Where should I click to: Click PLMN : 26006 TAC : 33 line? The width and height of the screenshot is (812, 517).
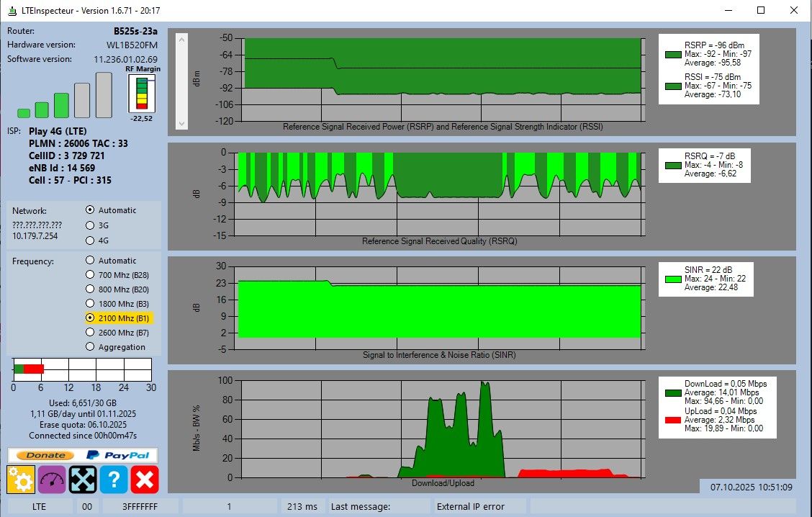coord(78,143)
